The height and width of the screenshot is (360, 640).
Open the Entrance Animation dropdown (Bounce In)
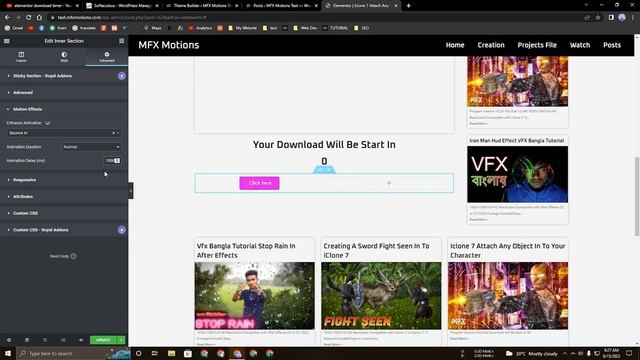tap(63, 133)
